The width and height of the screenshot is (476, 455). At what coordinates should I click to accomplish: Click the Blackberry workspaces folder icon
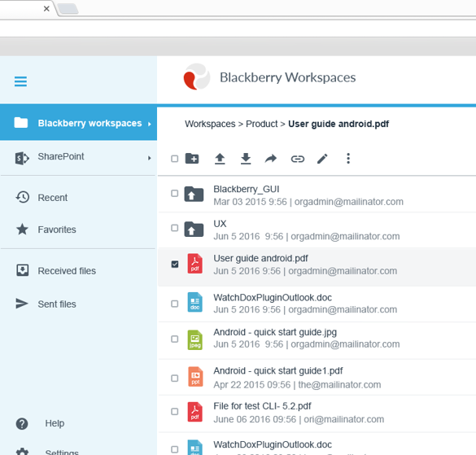(21, 123)
